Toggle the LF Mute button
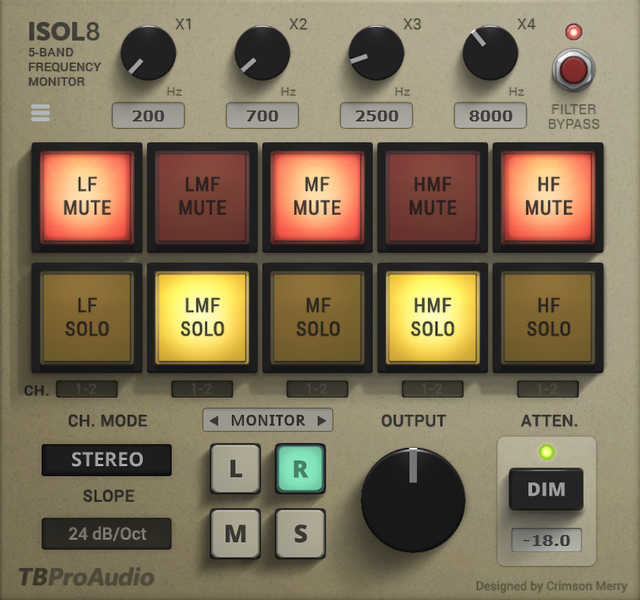This screenshot has width=640, height=600. (x=86, y=196)
